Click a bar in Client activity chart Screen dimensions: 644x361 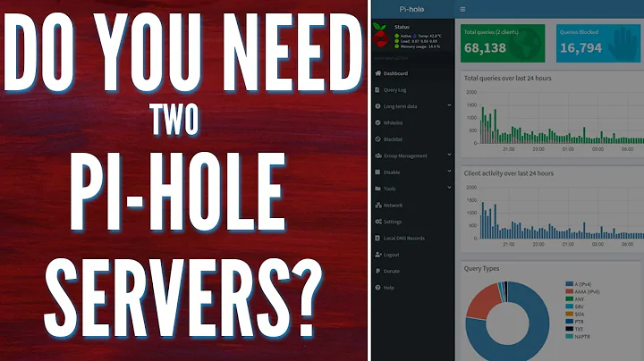pos(483,222)
